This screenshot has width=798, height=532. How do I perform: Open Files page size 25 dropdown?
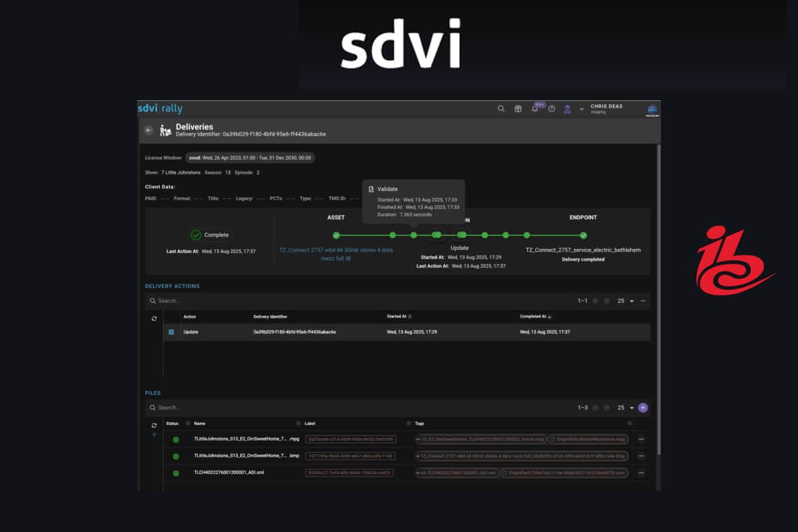625,408
